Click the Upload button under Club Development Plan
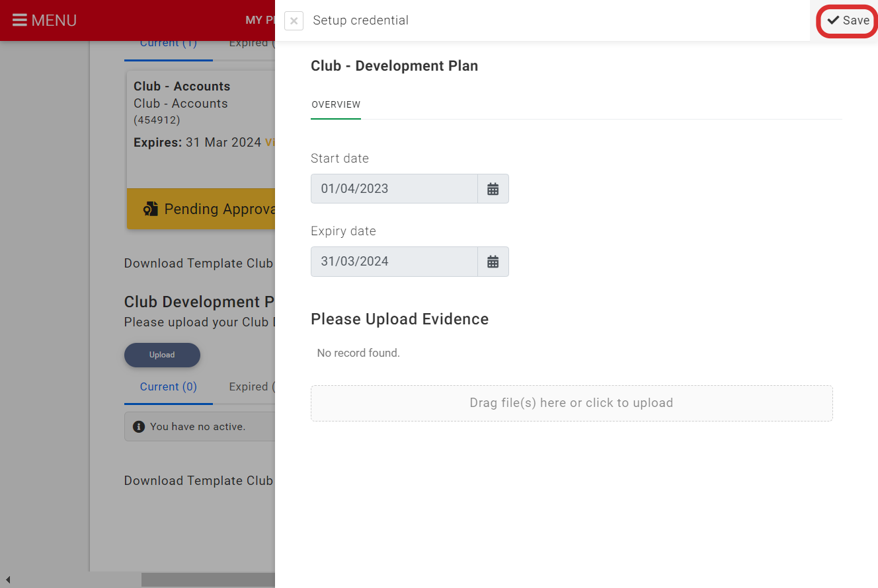Image resolution: width=878 pixels, height=588 pixels. tap(162, 355)
